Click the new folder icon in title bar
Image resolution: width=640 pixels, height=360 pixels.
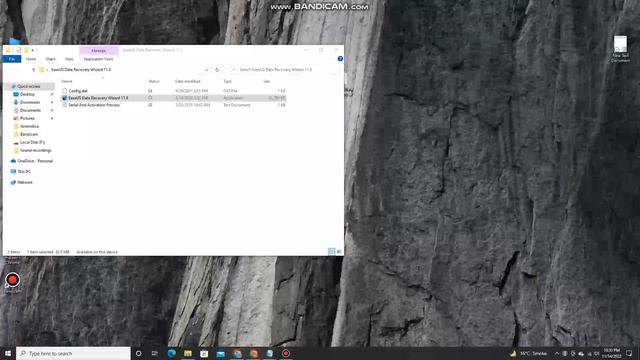26,50
